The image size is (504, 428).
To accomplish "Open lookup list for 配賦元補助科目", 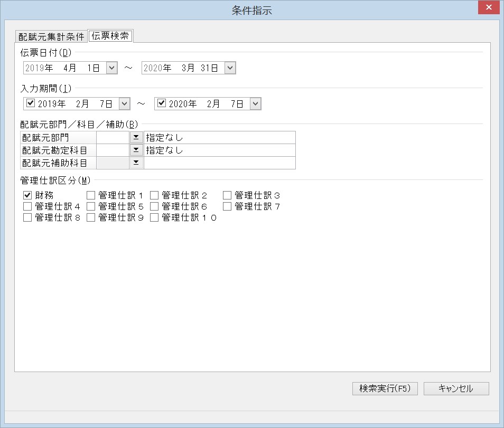I will pyautogui.click(x=136, y=163).
